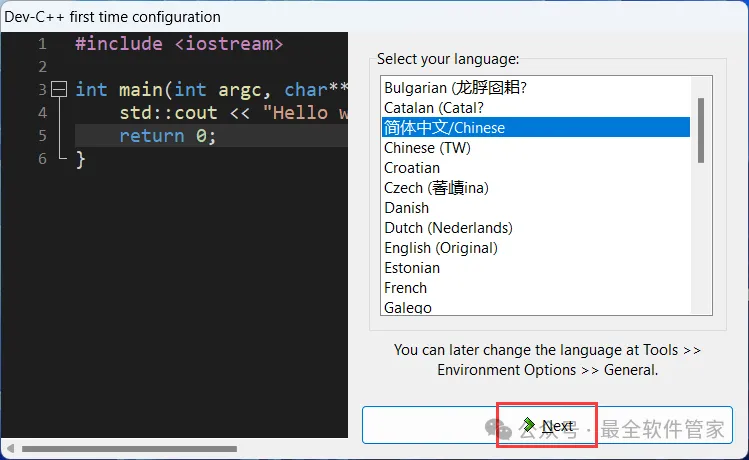Screen dimensions: 749x460
Task: Choose English (Original) language
Action: [x=535, y=248]
